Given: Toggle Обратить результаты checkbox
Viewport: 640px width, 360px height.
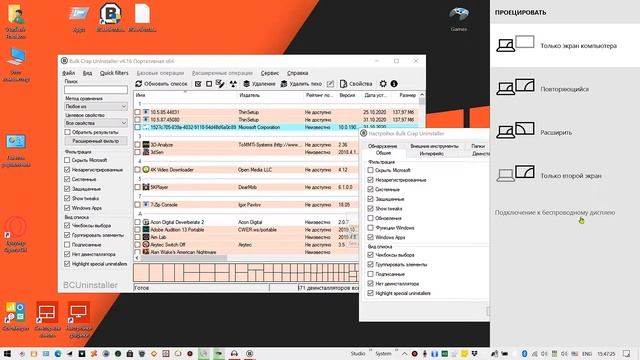Looking at the screenshot, I should coord(67,132).
